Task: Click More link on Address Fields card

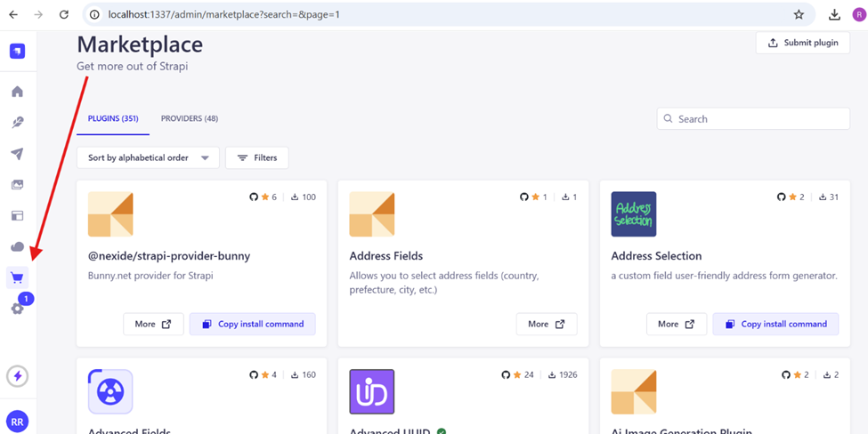Action: pos(546,324)
